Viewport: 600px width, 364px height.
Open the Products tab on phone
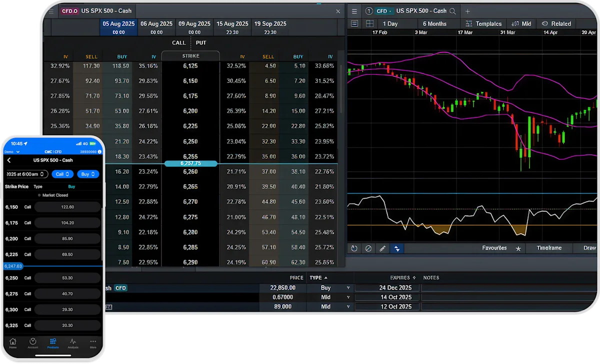53,344
